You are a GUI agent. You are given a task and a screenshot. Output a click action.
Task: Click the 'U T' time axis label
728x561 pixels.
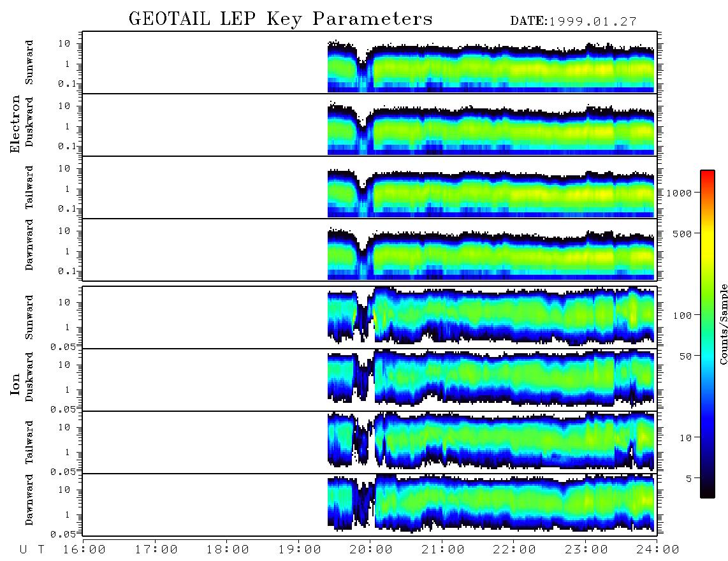[33, 550]
